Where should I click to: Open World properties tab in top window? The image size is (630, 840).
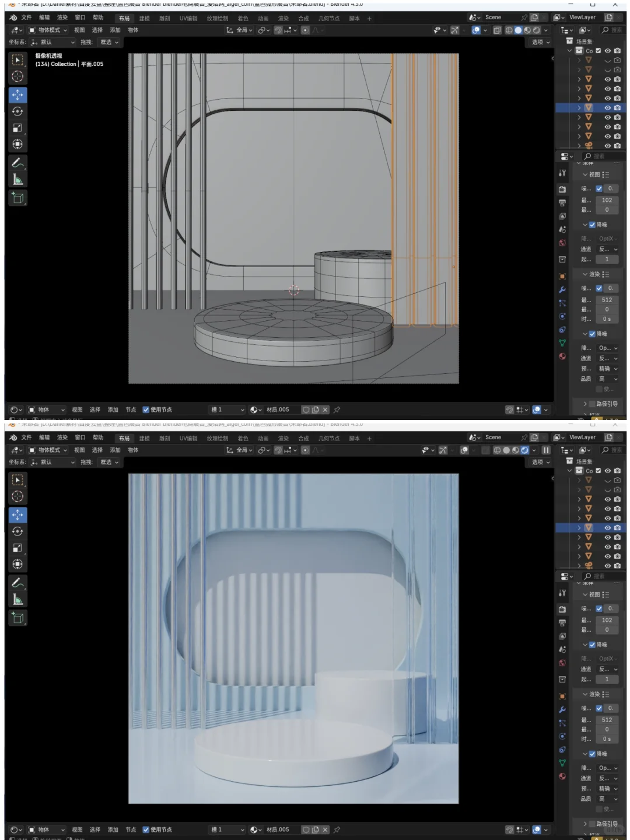point(562,243)
